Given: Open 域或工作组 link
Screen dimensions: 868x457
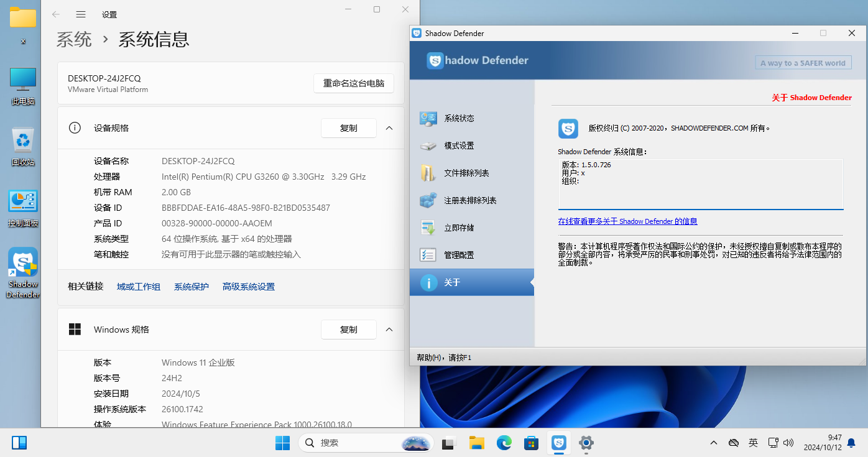Looking at the screenshot, I should [x=139, y=287].
